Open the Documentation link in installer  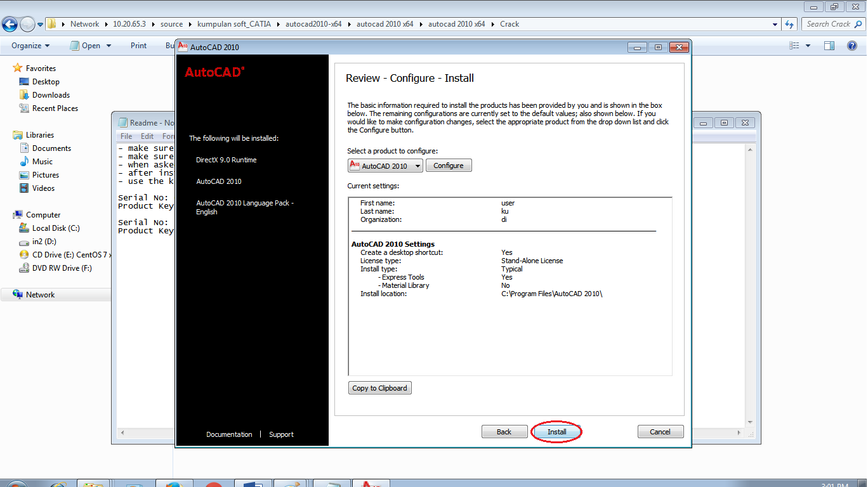click(x=229, y=434)
